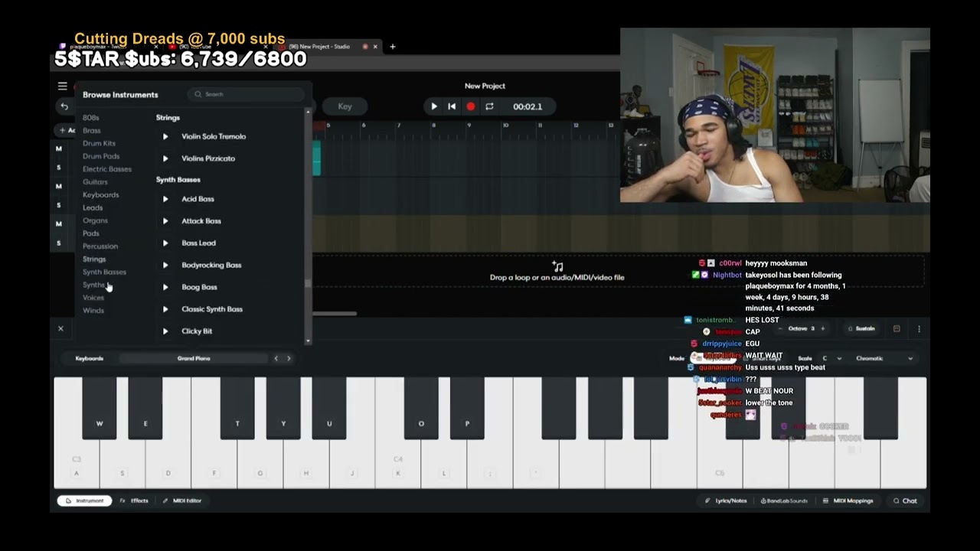Mute the second track with M
Screen dimensions: 980x551
point(59,186)
